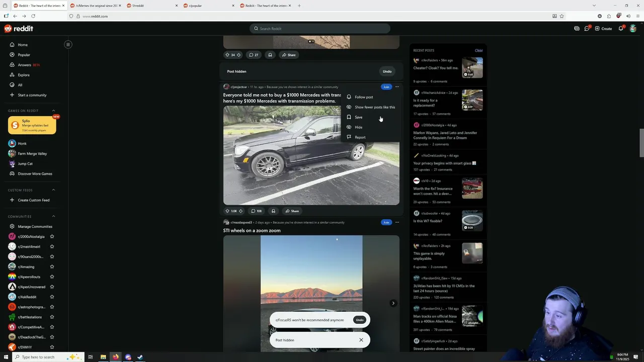
Task: Upvote the Mercedes post with 1.6K votes
Action: pyautogui.click(x=227, y=211)
